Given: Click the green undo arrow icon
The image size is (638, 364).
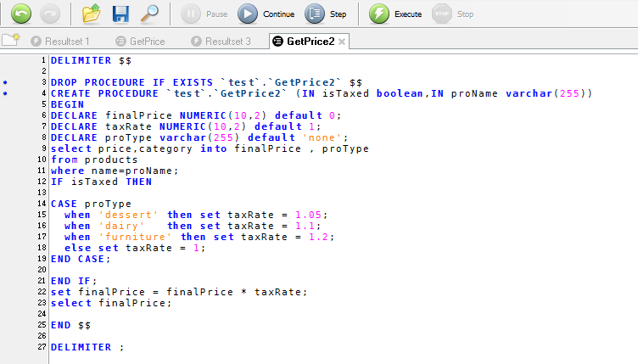Looking at the screenshot, I should [21, 14].
